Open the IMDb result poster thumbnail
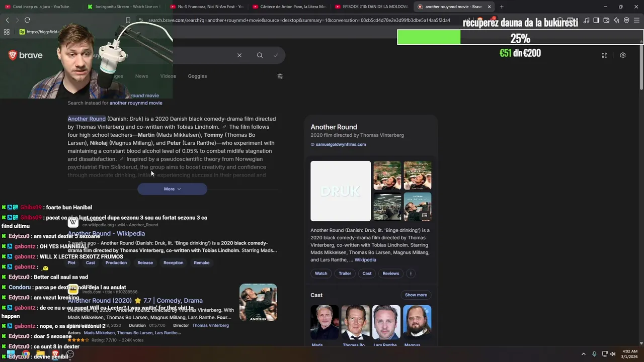Viewport: 644px width, 362px height. click(x=258, y=302)
